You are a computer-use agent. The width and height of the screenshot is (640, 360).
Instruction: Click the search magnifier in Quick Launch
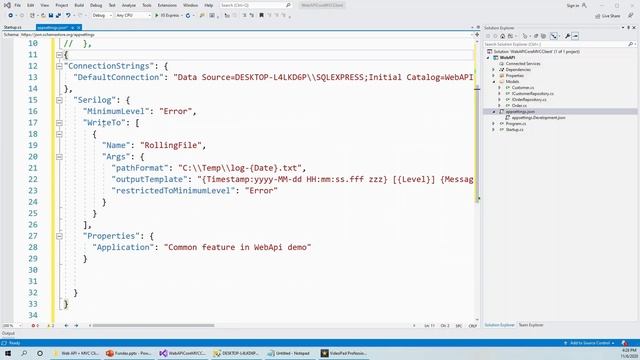click(x=288, y=5)
